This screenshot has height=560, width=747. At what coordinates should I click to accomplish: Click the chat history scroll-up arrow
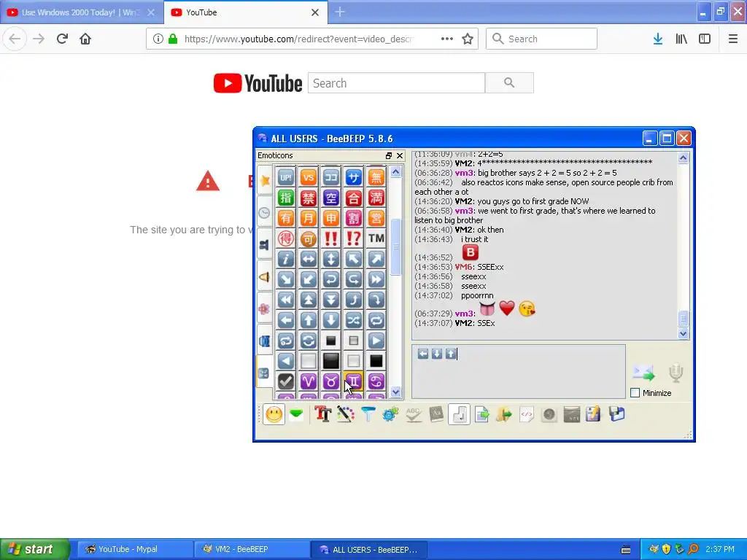683,158
